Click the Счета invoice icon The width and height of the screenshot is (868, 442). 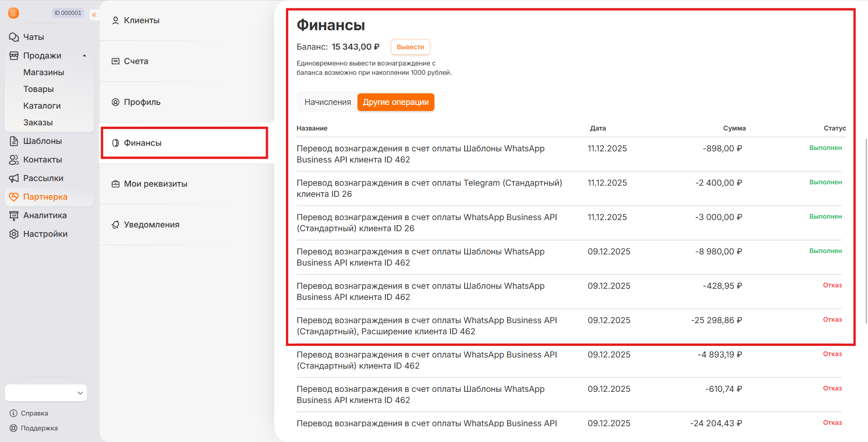point(116,61)
